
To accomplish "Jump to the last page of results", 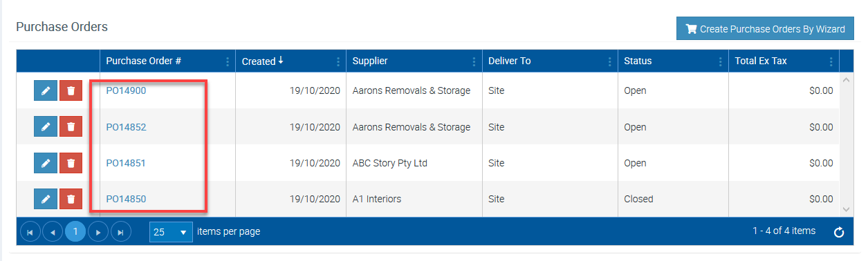I will [x=121, y=232].
